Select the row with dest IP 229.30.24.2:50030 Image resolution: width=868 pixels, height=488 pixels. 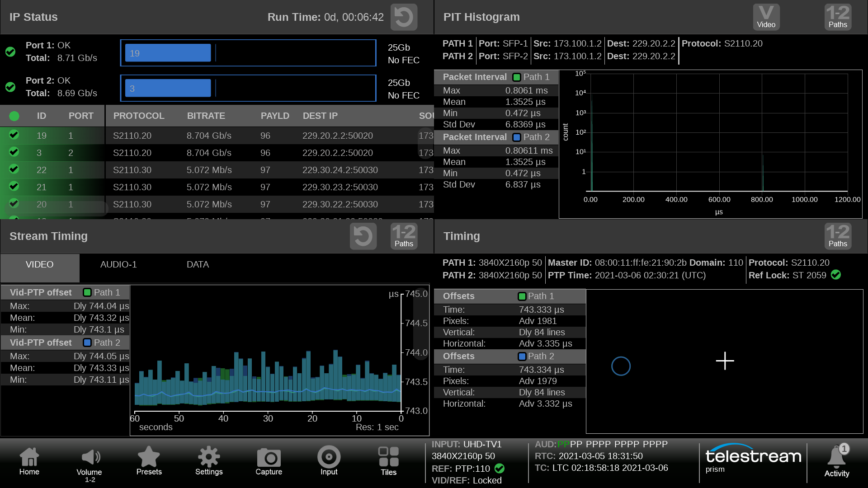tap(217, 170)
